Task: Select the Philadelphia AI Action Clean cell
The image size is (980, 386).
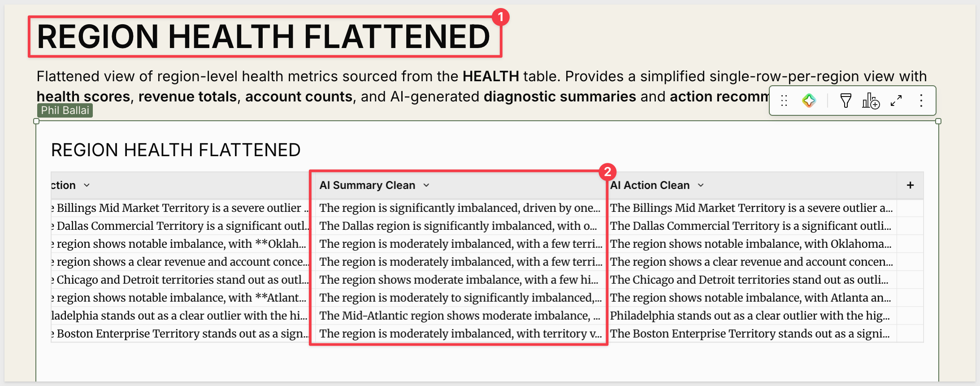Action: tap(751, 316)
